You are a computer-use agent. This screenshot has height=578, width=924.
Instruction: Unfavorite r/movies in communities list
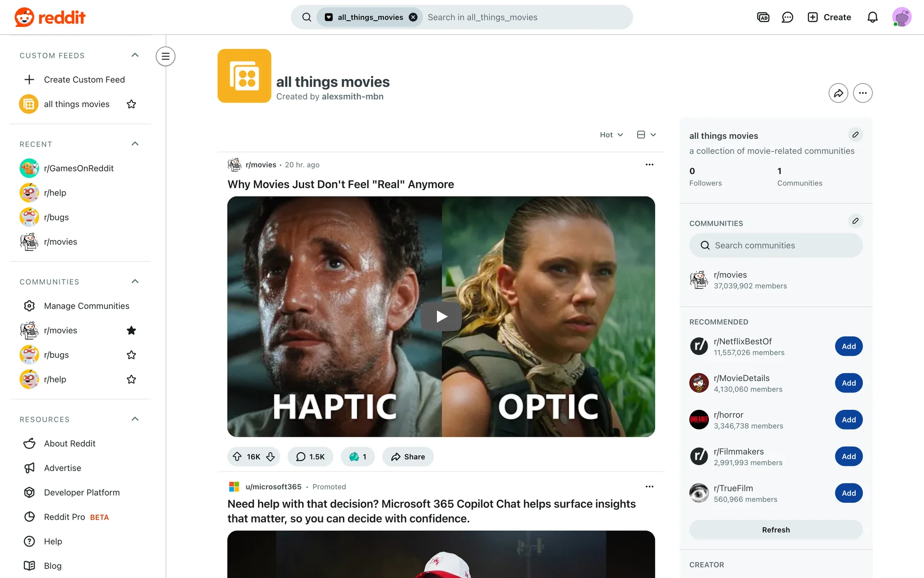click(131, 330)
